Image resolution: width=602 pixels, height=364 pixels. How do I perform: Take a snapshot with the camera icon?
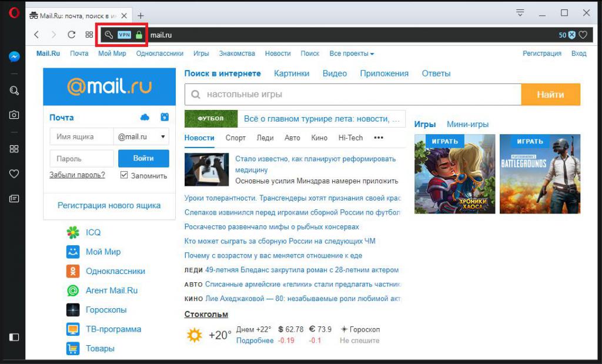14,115
